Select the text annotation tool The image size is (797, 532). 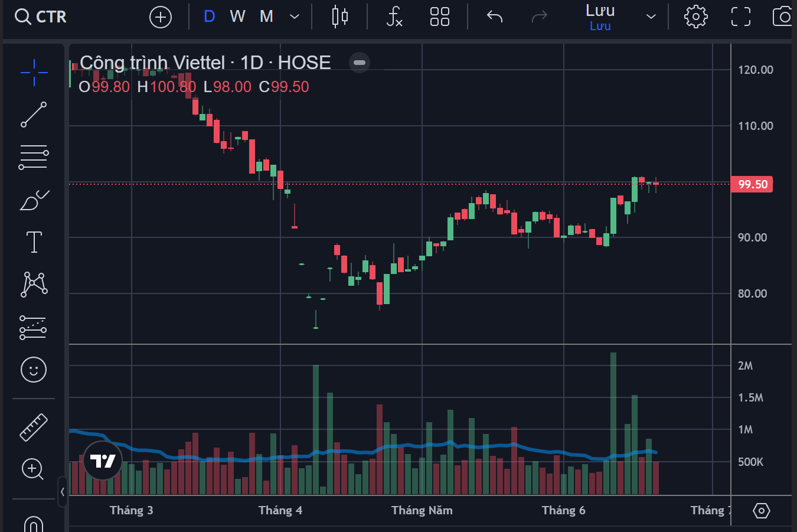pyautogui.click(x=34, y=242)
